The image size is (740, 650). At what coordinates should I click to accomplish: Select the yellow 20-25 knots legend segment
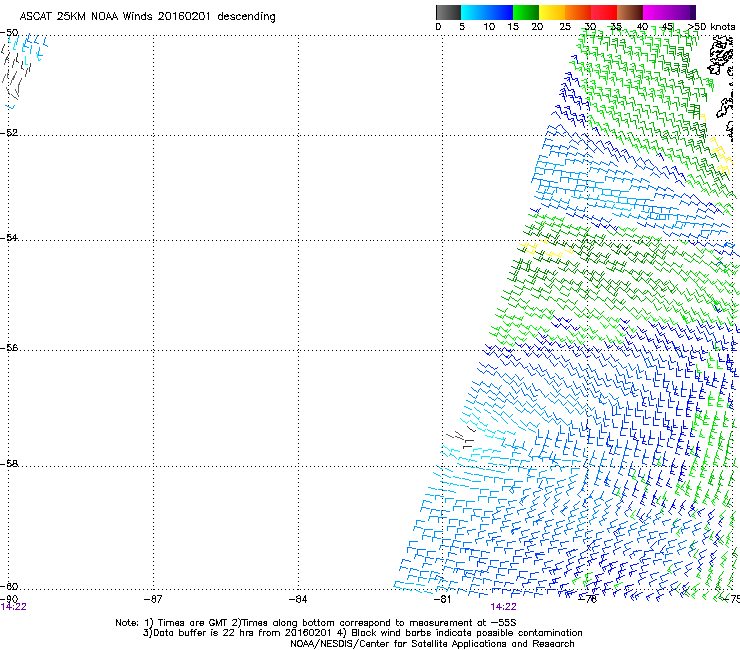552,12
